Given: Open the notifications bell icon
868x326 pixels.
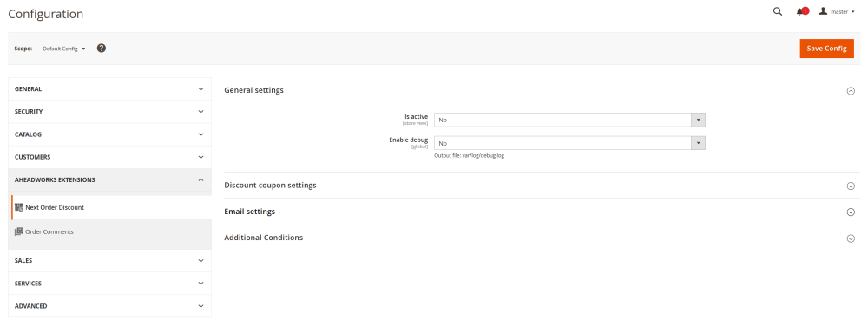Looking at the screenshot, I should [800, 11].
